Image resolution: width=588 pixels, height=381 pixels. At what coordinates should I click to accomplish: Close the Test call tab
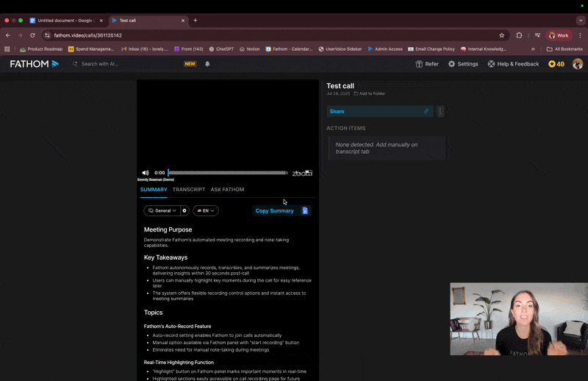pos(183,21)
